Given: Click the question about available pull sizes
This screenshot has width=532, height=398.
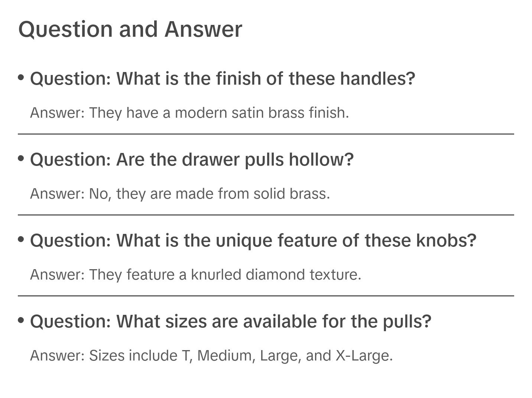Looking at the screenshot, I should pos(230,322).
